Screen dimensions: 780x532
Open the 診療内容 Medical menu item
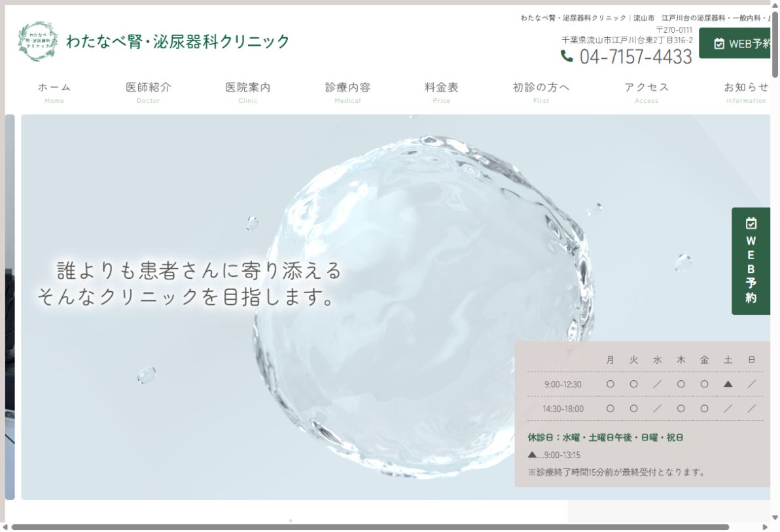[347, 92]
